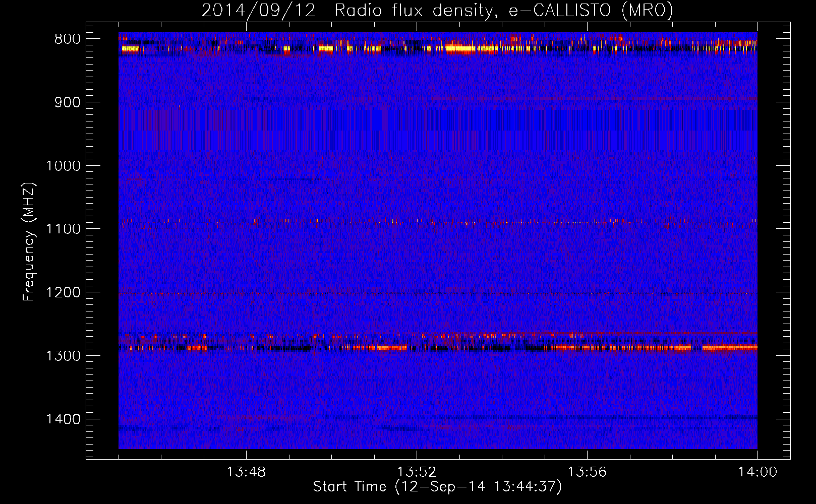Click the 'Start Time (12-Sep-14 13:44:37)' label
816x504 pixels.
pos(437,487)
